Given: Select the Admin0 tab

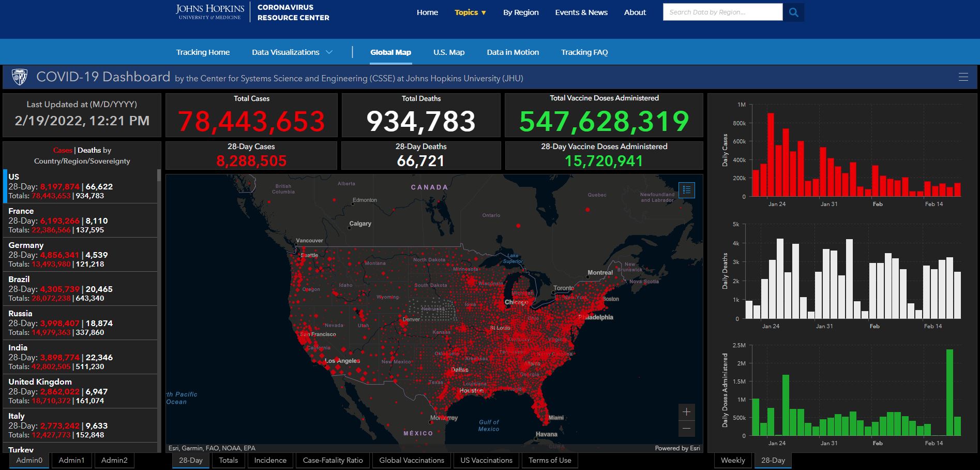Looking at the screenshot, I should [x=29, y=460].
